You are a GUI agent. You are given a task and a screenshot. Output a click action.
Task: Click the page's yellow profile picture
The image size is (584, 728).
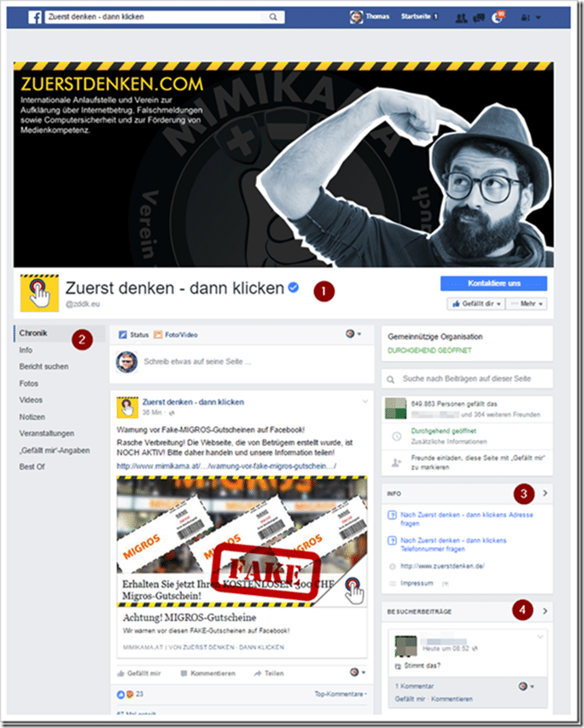39,293
